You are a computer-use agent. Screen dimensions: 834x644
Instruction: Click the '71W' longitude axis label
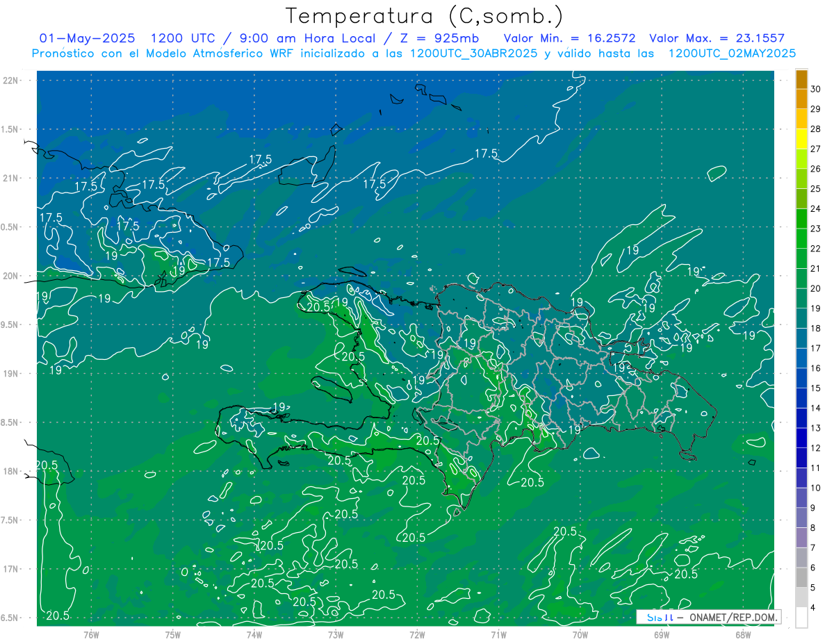[x=498, y=634]
